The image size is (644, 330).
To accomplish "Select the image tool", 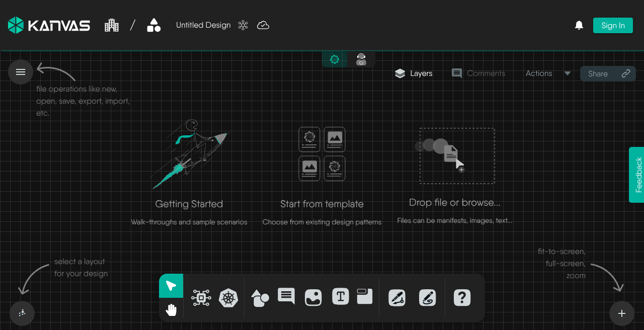I will tap(313, 298).
